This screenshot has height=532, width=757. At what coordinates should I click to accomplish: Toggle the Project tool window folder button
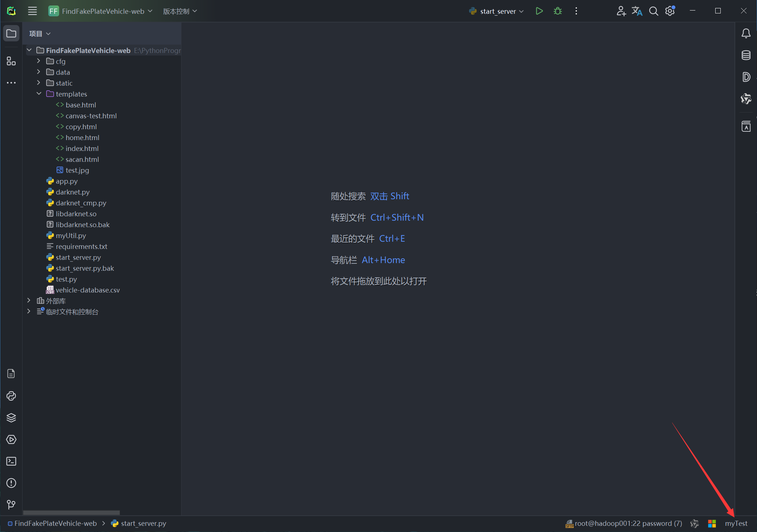pyautogui.click(x=11, y=33)
